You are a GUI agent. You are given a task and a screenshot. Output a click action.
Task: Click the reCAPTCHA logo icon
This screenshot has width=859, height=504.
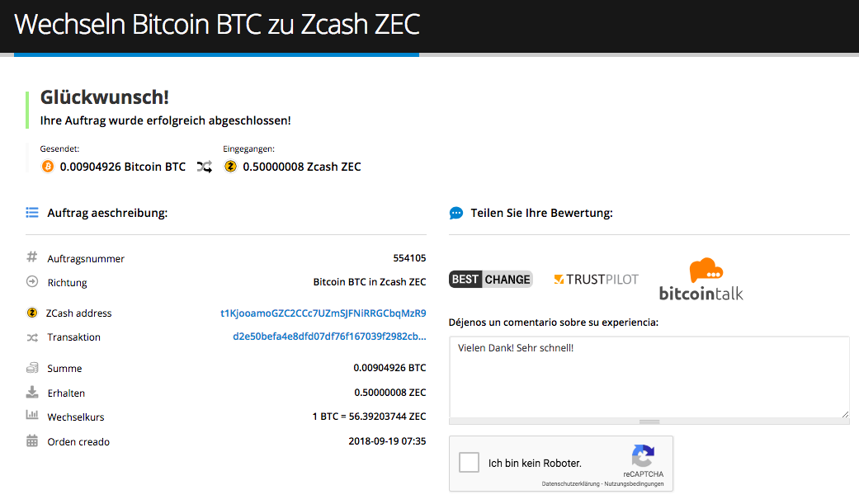(x=643, y=456)
